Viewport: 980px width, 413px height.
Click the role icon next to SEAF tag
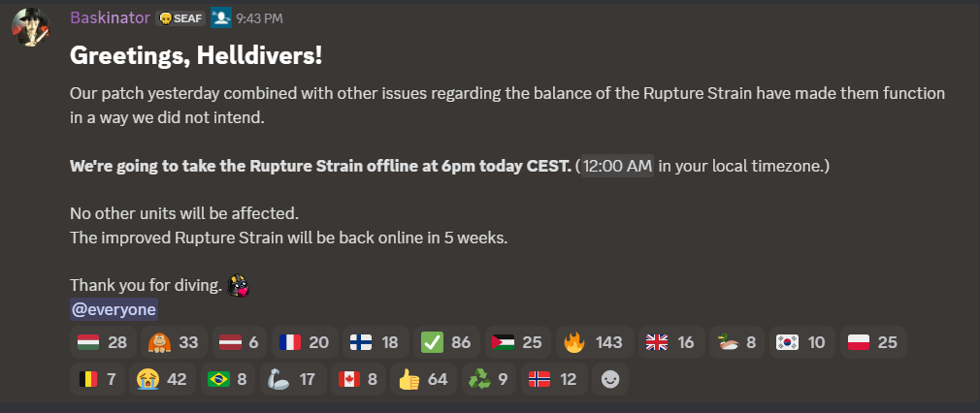(x=221, y=18)
